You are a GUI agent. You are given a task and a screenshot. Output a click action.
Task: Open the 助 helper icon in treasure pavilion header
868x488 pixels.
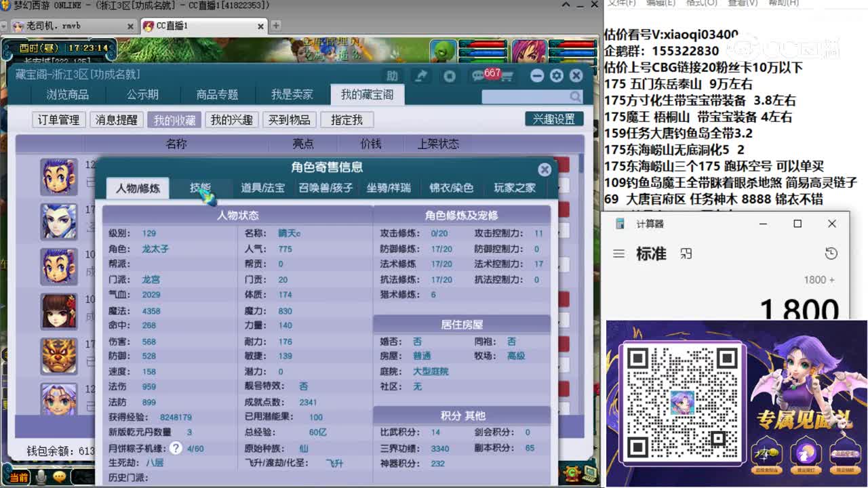392,76
